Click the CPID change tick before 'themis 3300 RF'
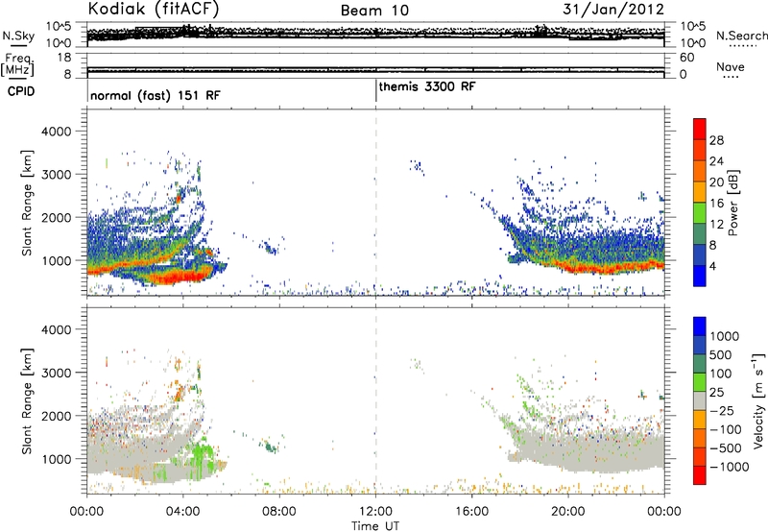Viewport: 768px width, 532px height. coord(375,91)
